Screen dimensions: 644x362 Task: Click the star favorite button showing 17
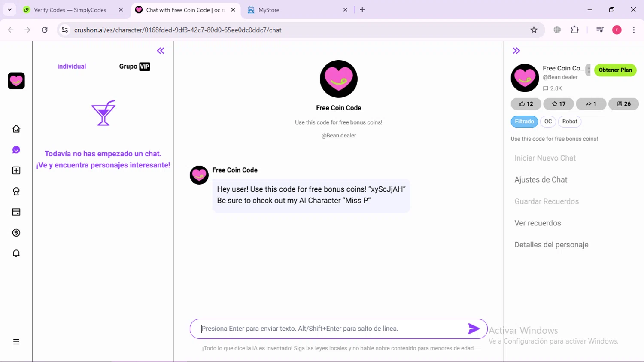click(x=559, y=104)
